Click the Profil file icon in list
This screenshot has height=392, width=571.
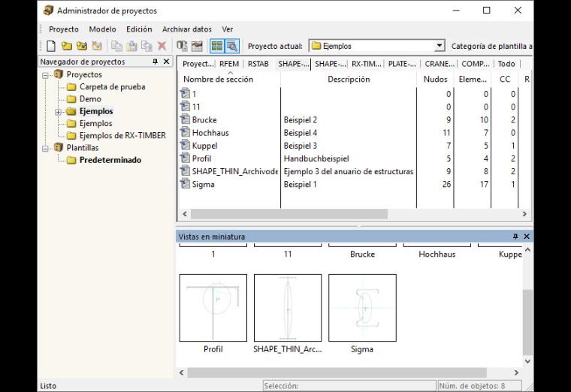pos(186,158)
